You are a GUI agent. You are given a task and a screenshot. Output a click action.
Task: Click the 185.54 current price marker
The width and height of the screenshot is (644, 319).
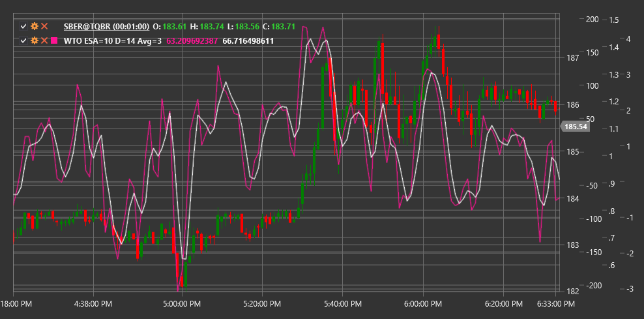[x=576, y=127]
